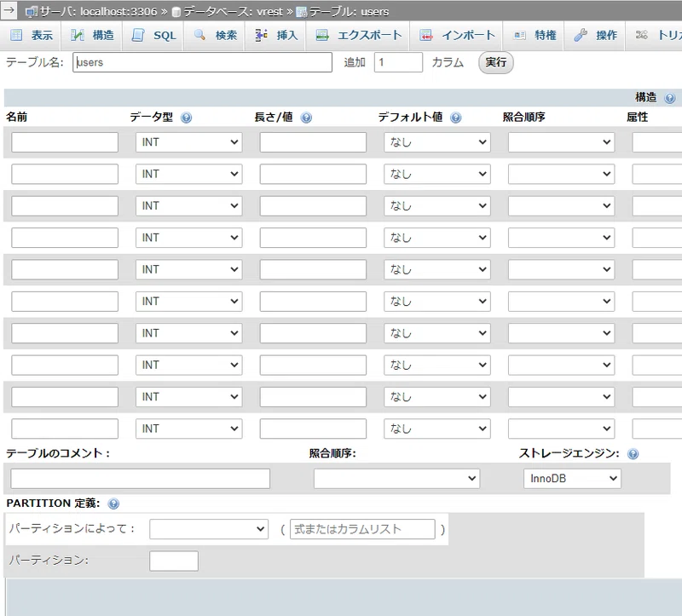Open help icon next to デフォルト値
682x616 pixels.
coord(456,118)
